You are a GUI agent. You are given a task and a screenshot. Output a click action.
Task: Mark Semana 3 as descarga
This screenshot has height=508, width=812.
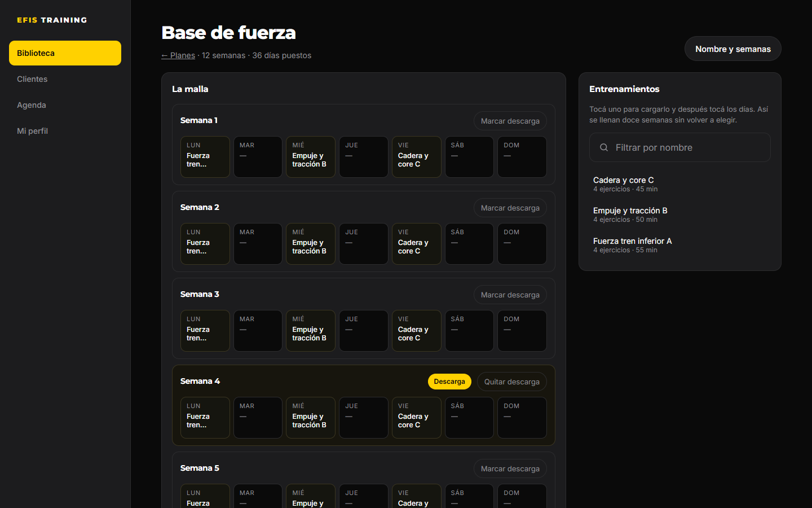tap(510, 295)
